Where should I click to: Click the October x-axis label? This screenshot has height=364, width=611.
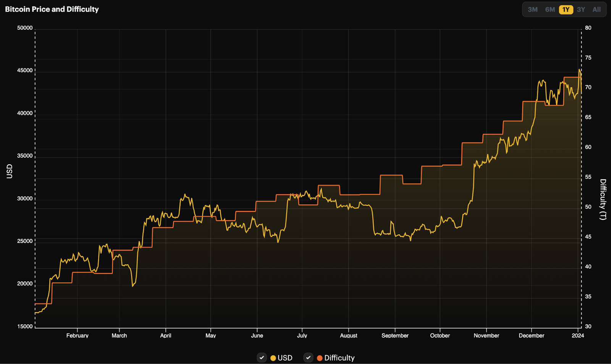coord(440,335)
